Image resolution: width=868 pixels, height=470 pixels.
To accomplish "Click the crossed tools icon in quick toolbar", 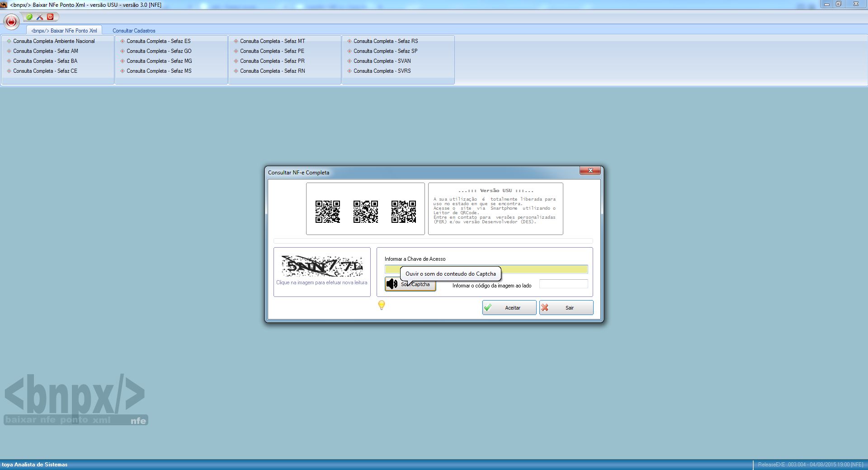I will tap(40, 17).
